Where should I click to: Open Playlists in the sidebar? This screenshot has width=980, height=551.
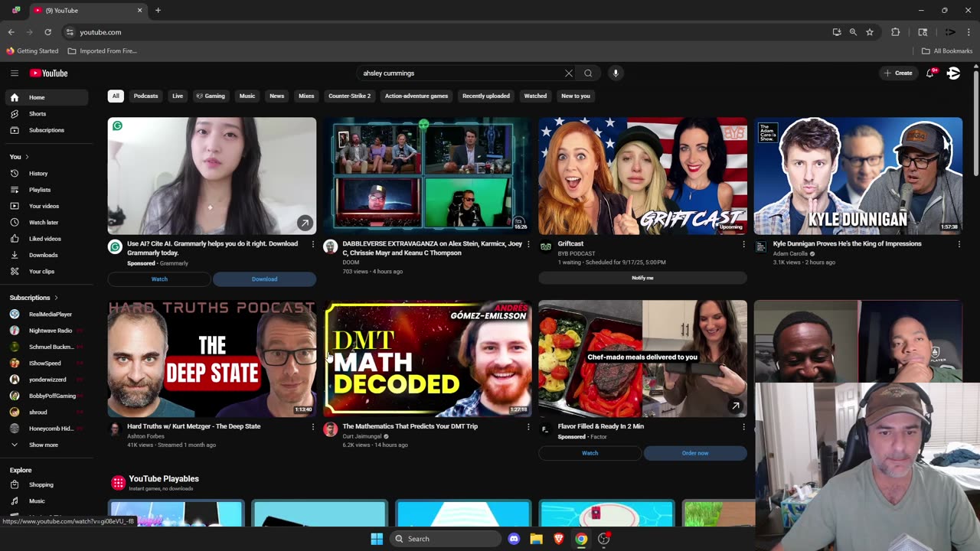(47, 190)
